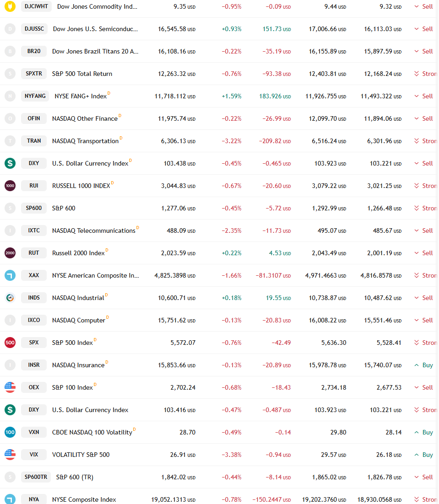Click the DJCIWHT yellow commodity logo icon

10,6
